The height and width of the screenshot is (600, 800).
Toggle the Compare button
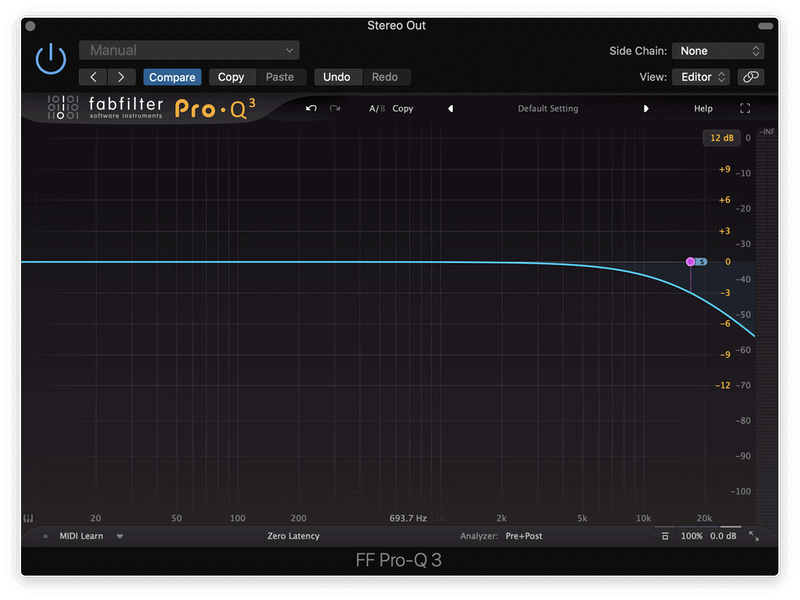pos(172,77)
